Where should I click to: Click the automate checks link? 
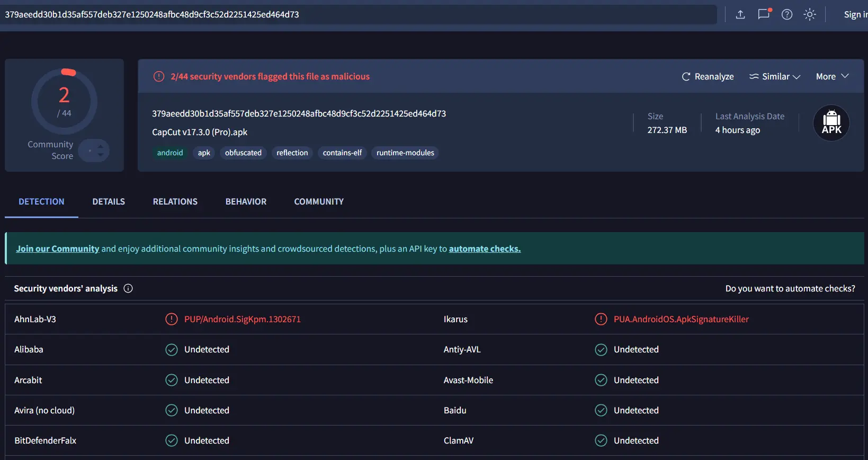click(485, 249)
